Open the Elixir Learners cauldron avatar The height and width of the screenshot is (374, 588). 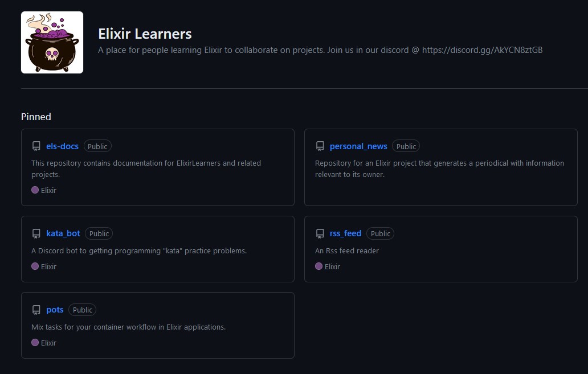[52, 42]
